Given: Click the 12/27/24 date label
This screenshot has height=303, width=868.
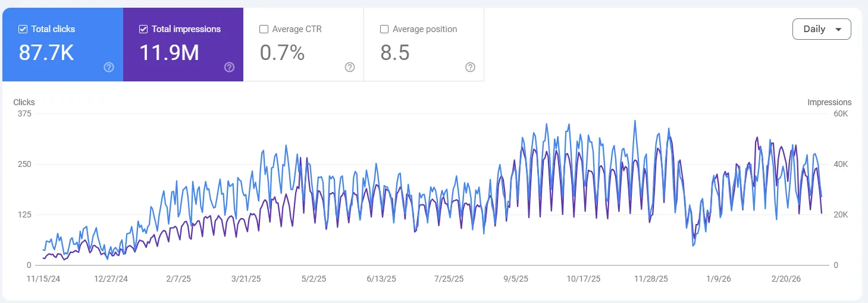Looking at the screenshot, I should [111, 278].
